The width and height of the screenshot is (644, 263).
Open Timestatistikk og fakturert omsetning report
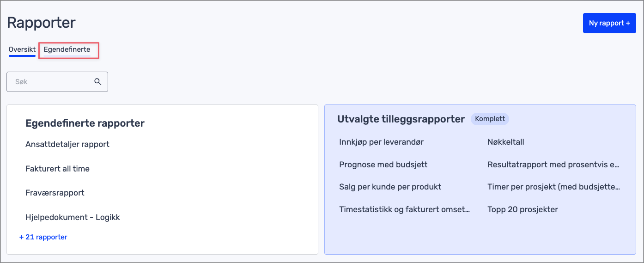(404, 209)
